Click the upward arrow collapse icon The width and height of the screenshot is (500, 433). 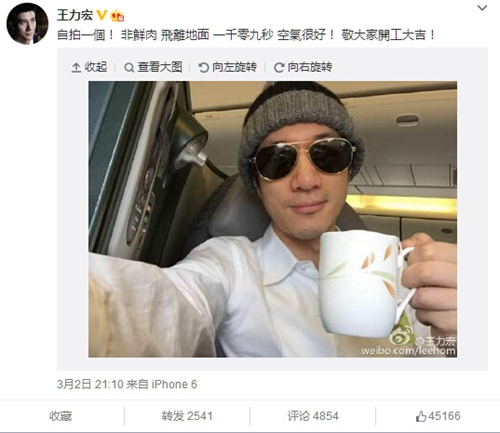pyautogui.click(x=76, y=68)
